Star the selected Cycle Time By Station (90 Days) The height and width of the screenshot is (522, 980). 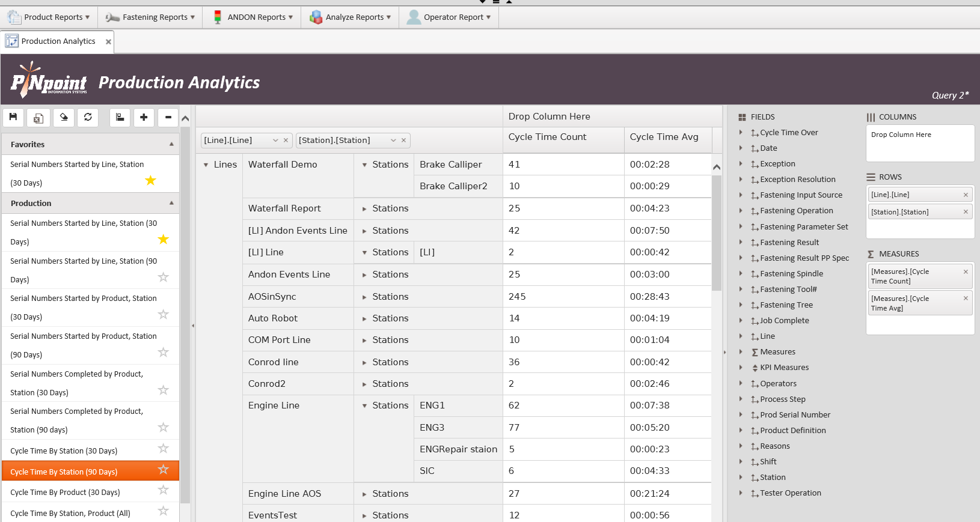163,469
